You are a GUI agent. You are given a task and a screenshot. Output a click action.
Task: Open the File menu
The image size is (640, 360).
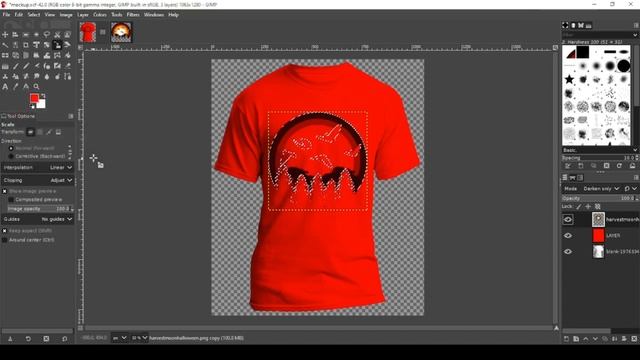[6, 15]
